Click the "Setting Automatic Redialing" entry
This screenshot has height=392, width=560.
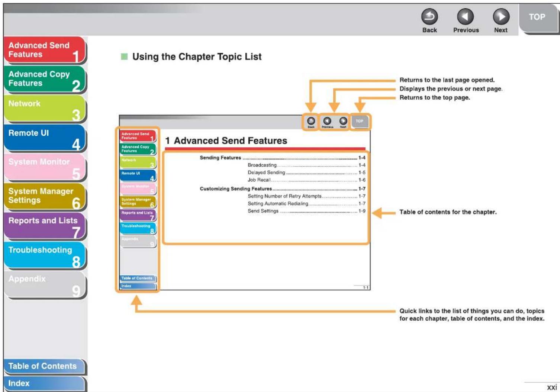pyautogui.click(x=306, y=204)
